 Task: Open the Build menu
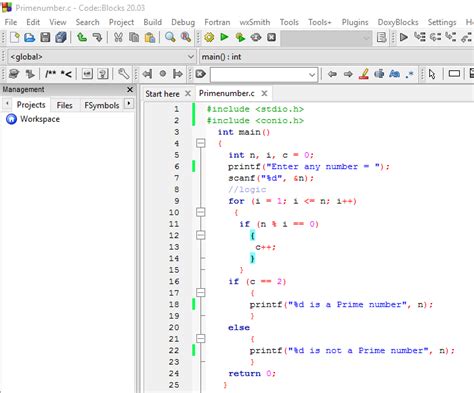153,22
